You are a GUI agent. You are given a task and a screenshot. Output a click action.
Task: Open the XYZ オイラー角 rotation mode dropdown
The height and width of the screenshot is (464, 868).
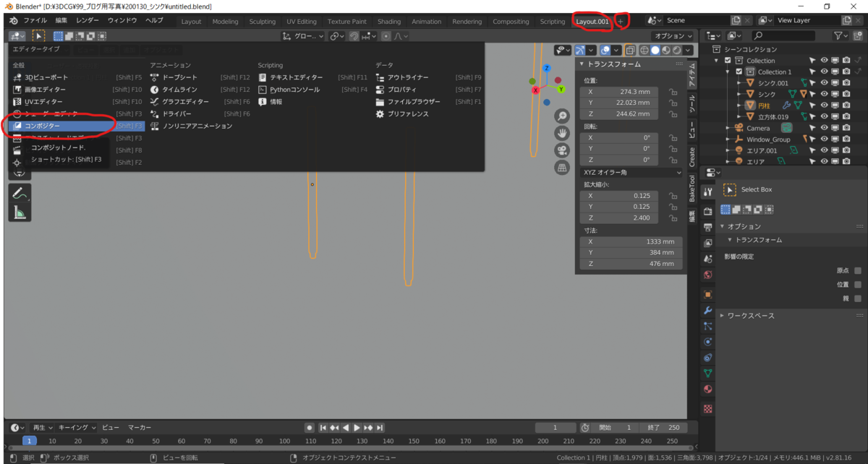[632, 173]
